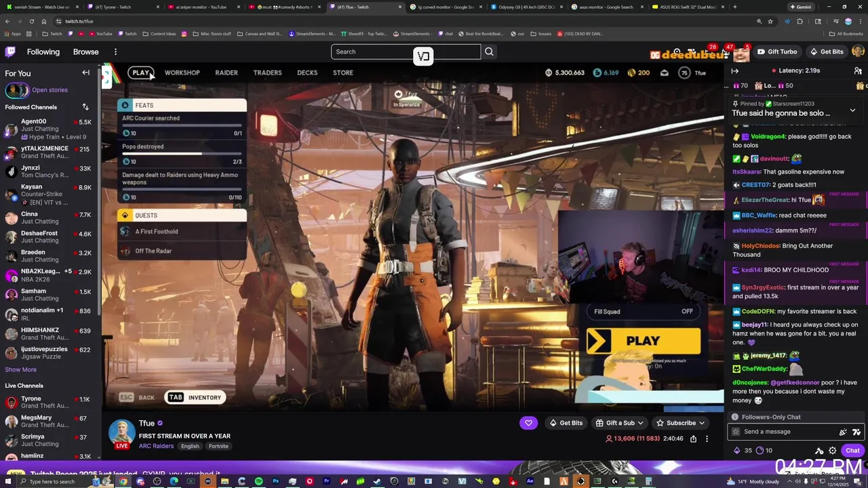Open Premiere Pro from the taskbar
This screenshot has height=488, width=868.
pyautogui.click(x=326, y=481)
